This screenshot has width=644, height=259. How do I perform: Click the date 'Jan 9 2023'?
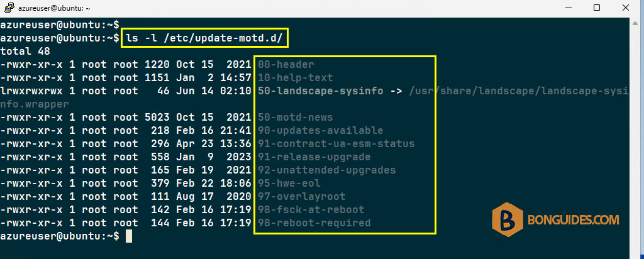(214, 157)
